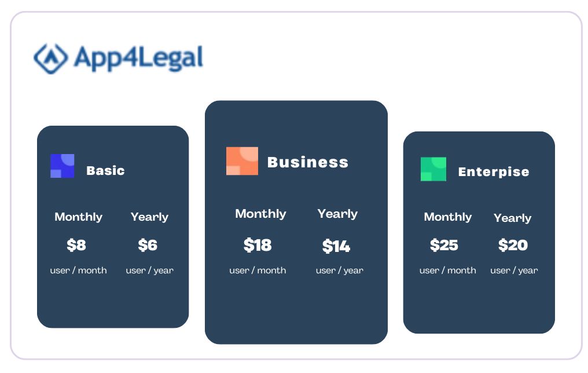Select the App4Legal brand name text
The width and height of the screenshot is (588, 373).
point(138,58)
